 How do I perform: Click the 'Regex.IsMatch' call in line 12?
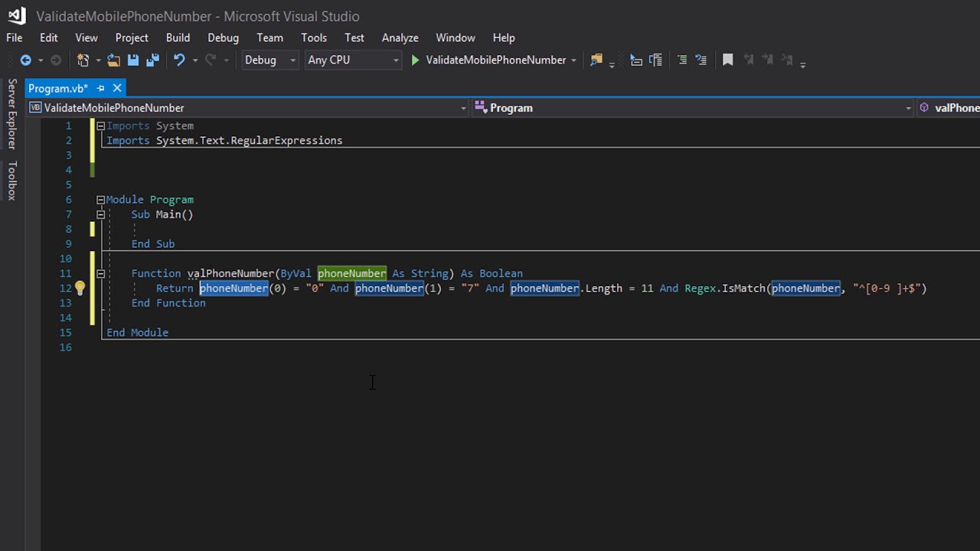724,289
